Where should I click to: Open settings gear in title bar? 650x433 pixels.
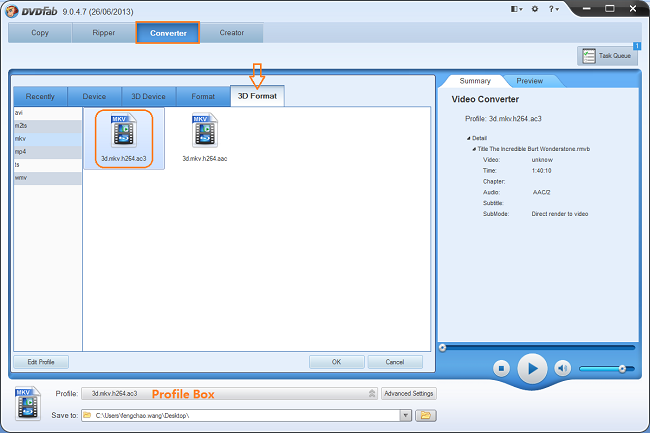535,9
